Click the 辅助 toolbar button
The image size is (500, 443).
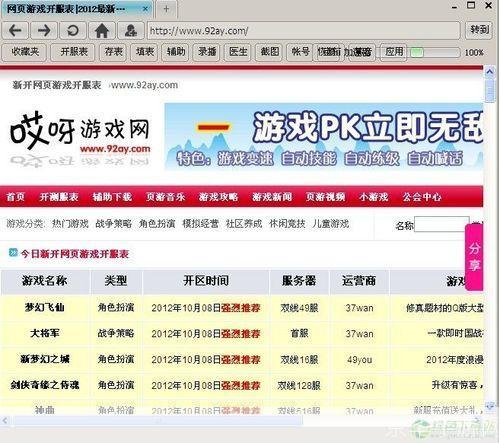pyautogui.click(x=176, y=52)
